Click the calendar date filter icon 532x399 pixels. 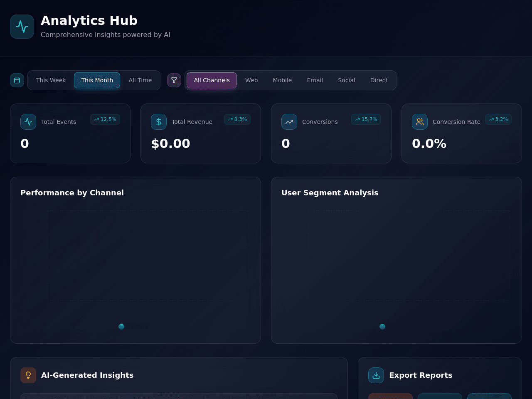[17, 80]
